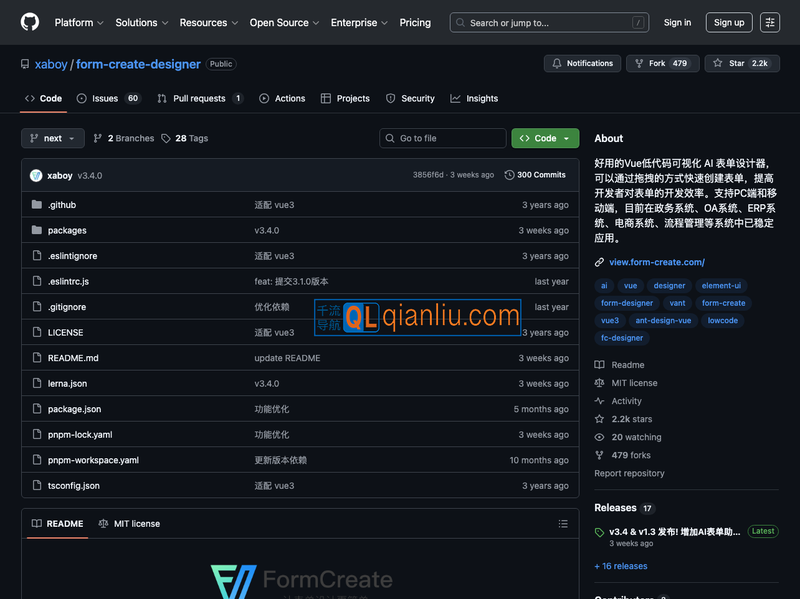Click the GitHub logo icon
Image resolution: width=800 pixels, height=599 pixels.
(30, 22)
